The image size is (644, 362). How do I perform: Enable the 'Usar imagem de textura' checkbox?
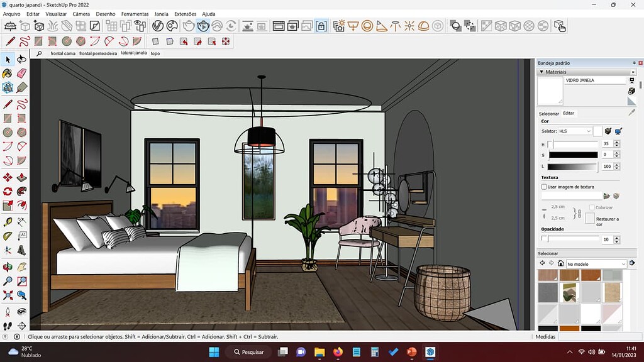pyautogui.click(x=545, y=186)
